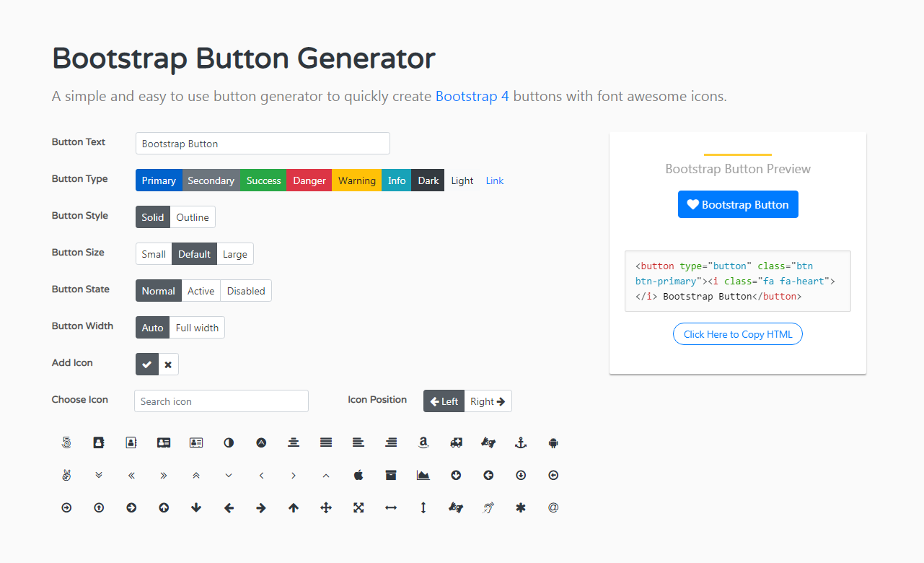Set icon position to Right
The image size is (924, 563).
[x=488, y=401]
